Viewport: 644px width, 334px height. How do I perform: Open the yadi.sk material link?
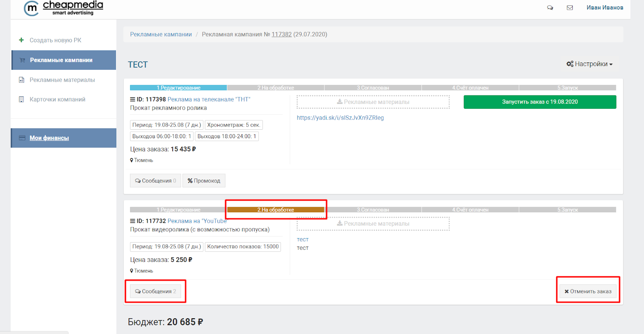pos(341,118)
